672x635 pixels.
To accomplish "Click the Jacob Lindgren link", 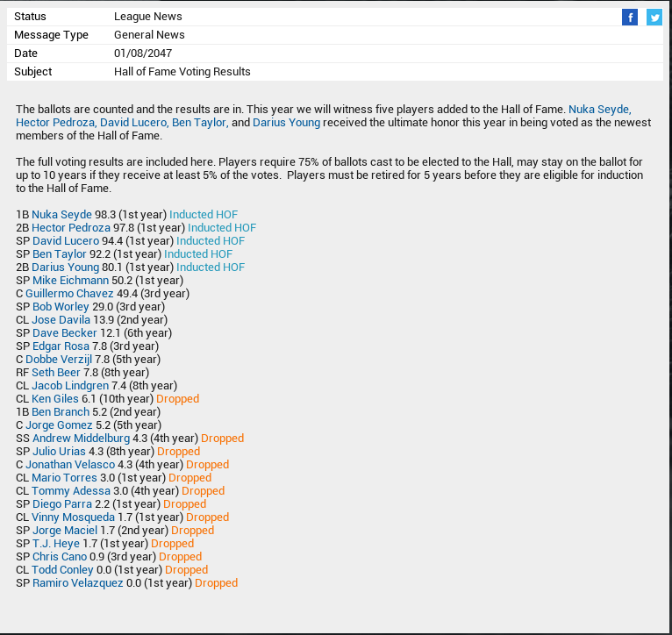I will tap(70, 386).
